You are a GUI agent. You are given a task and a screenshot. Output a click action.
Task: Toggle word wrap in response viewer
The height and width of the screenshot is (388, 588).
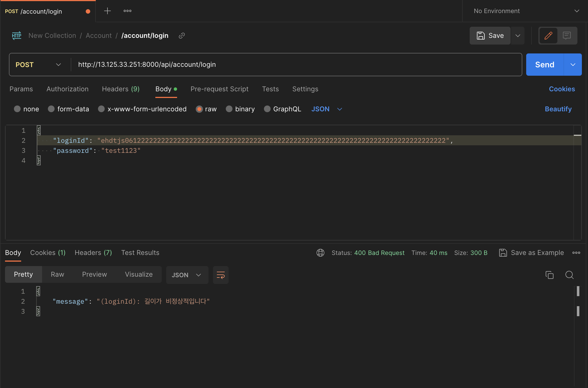point(220,275)
